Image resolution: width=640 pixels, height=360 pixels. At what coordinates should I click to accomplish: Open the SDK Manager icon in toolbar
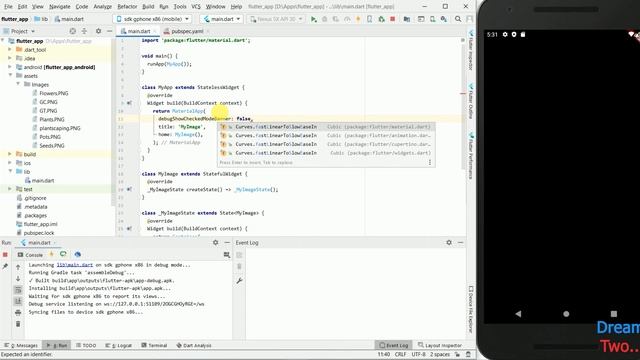point(444,19)
